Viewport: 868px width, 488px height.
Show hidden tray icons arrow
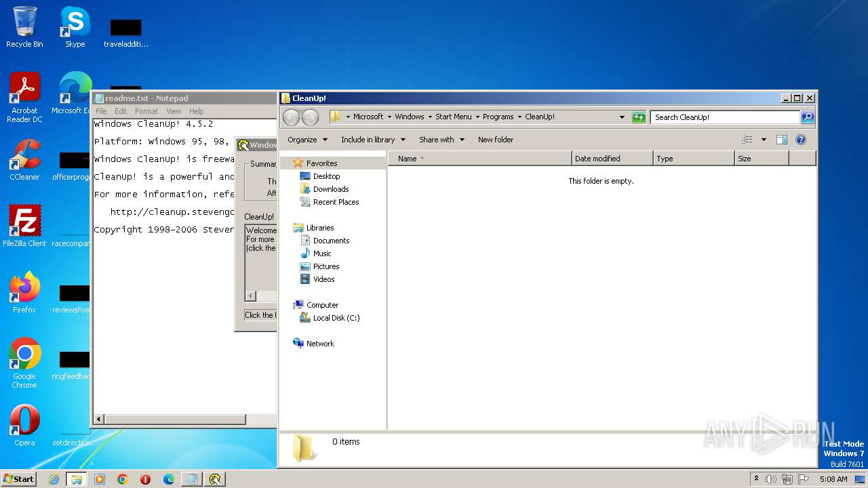point(756,479)
